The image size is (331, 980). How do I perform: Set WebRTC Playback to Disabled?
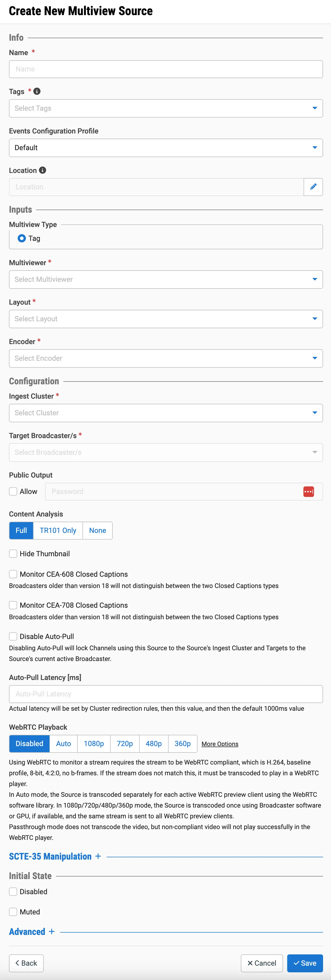29,743
